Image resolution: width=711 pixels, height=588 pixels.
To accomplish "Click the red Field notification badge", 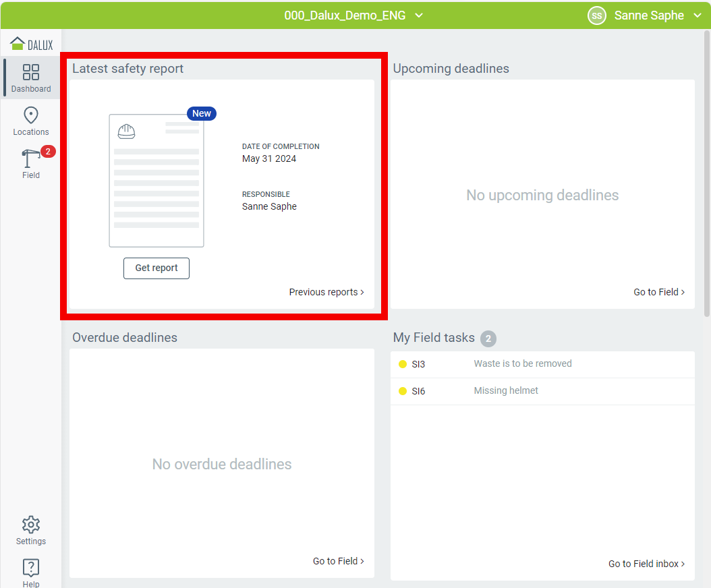I will coord(48,151).
